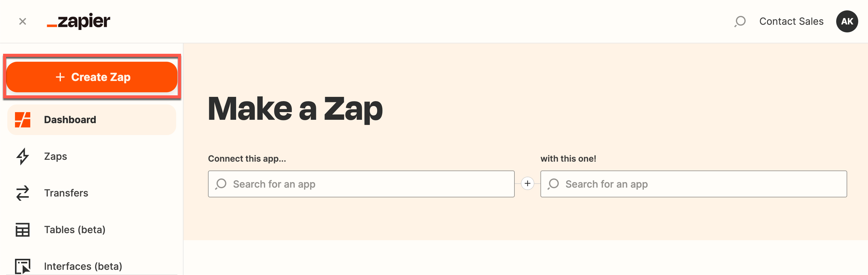Viewport: 868px width, 275px height.
Task: Open the Transfers section
Action: click(x=66, y=193)
